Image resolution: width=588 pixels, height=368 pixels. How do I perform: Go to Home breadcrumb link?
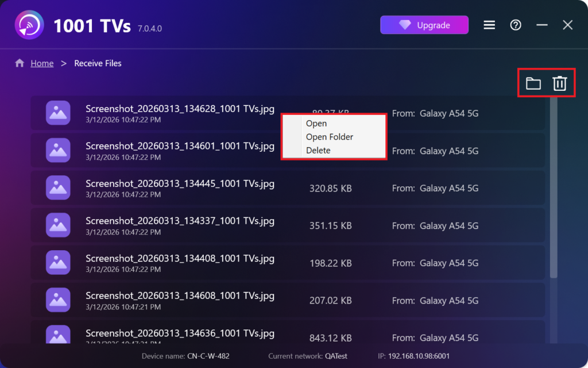[x=42, y=63]
